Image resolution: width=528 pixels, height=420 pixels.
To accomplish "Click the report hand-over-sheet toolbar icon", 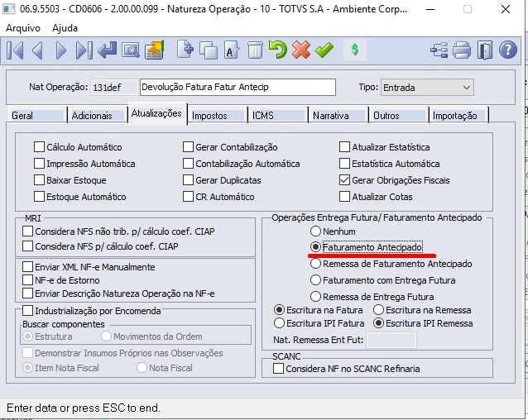I will (x=154, y=50).
